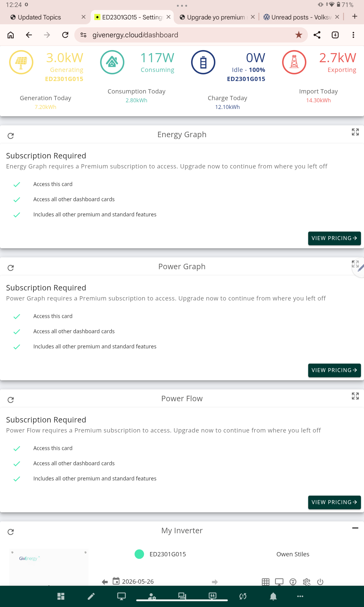Open notifications bell in bottom bar
Image resolution: width=364 pixels, height=607 pixels.
point(273,596)
